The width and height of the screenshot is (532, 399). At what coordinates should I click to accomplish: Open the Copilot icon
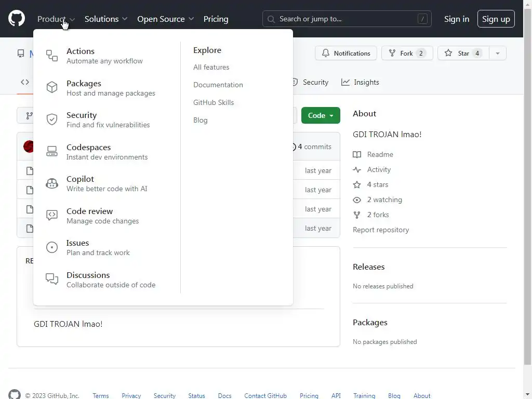click(x=51, y=183)
